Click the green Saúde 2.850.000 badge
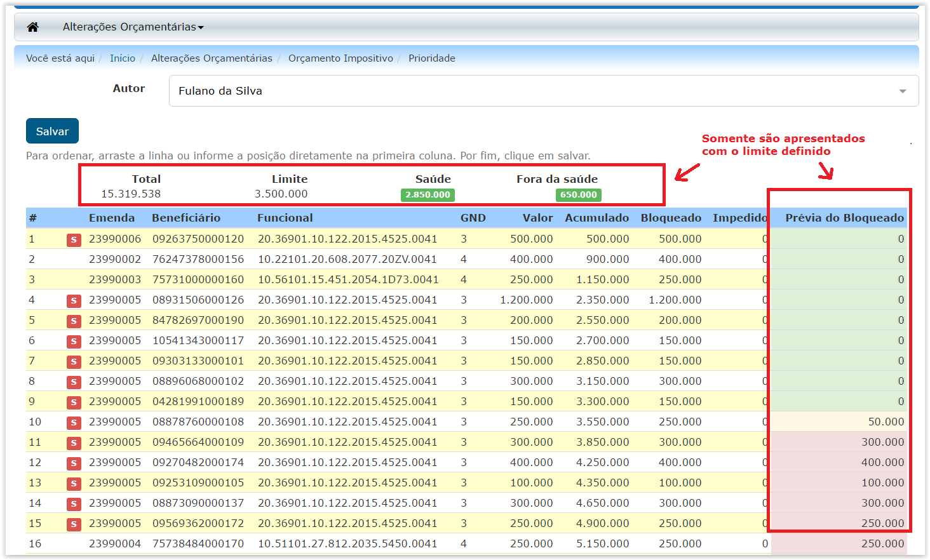The width and height of the screenshot is (930, 560). click(x=428, y=195)
